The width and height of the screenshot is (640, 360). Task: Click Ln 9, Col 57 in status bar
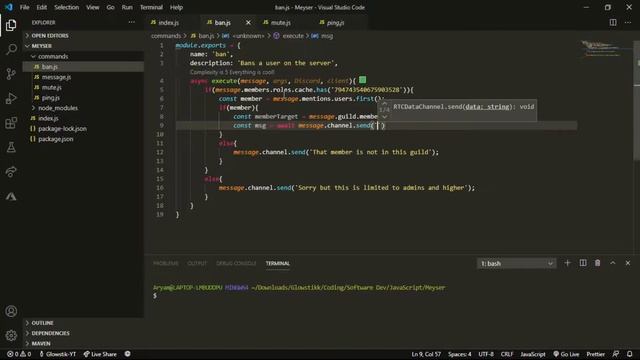coord(426,354)
